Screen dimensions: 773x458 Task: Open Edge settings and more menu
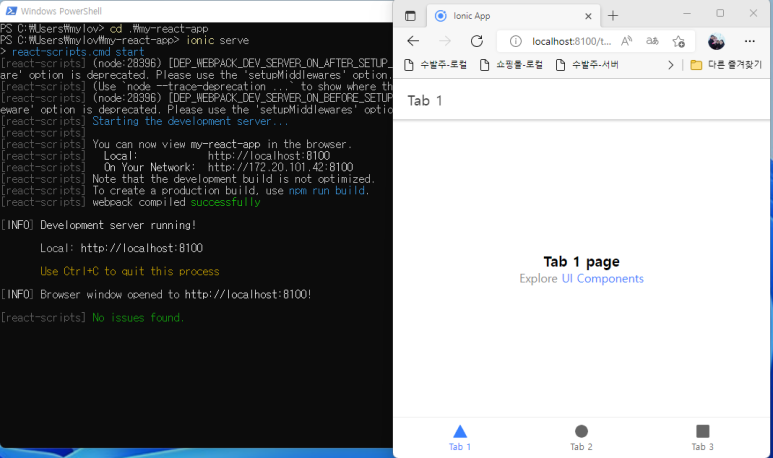pos(750,41)
